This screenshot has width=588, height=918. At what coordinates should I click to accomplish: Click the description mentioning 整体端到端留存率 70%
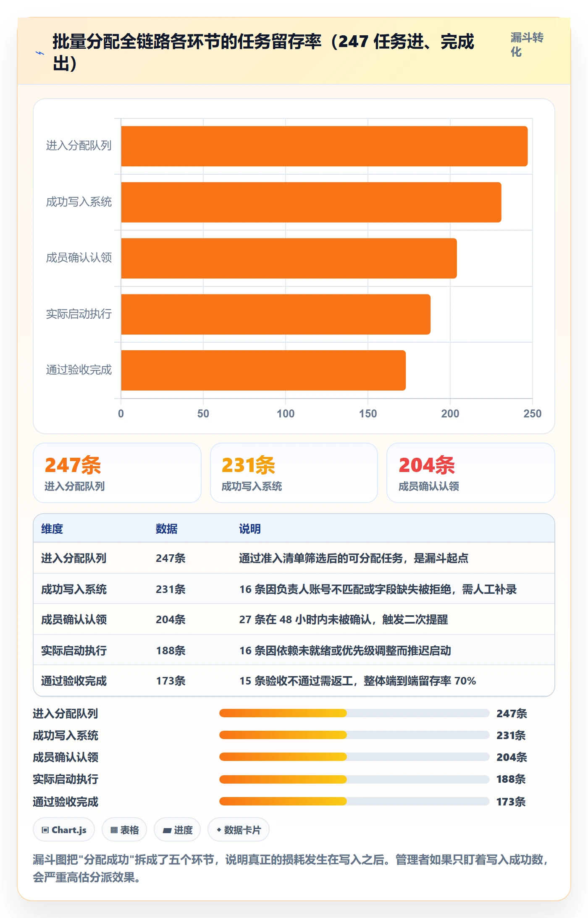(x=357, y=681)
